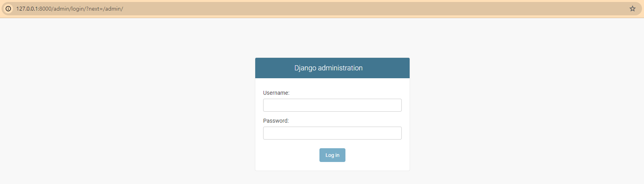Click the site information icon in address bar
The width and height of the screenshot is (644, 184).
pos(8,9)
